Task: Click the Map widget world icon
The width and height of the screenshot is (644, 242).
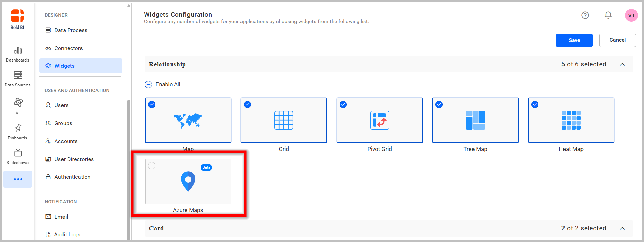Action: tap(188, 121)
